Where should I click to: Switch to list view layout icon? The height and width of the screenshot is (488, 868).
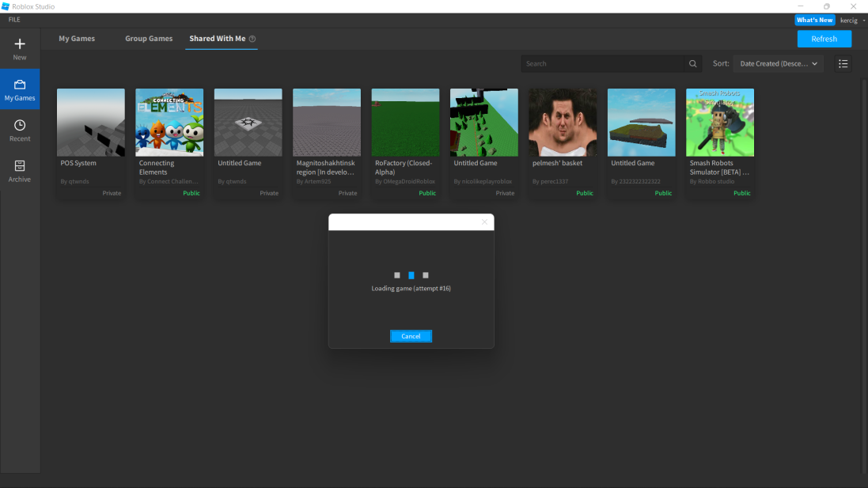[843, 63]
